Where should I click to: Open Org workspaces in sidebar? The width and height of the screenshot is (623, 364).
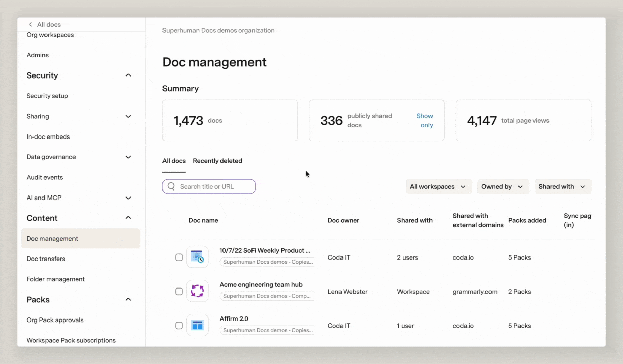coord(50,35)
